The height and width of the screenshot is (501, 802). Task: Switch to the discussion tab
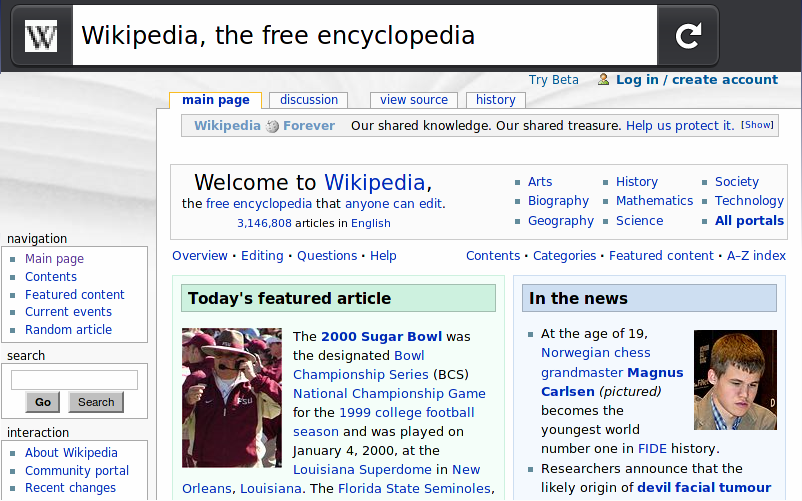(x=309, y=100)
